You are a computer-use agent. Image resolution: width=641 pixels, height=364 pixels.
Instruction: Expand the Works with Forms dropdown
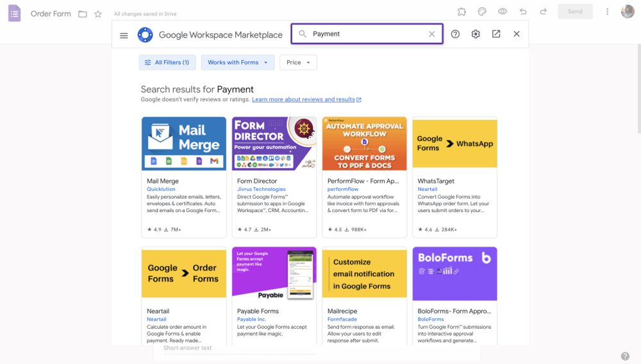tap(238, 63)
